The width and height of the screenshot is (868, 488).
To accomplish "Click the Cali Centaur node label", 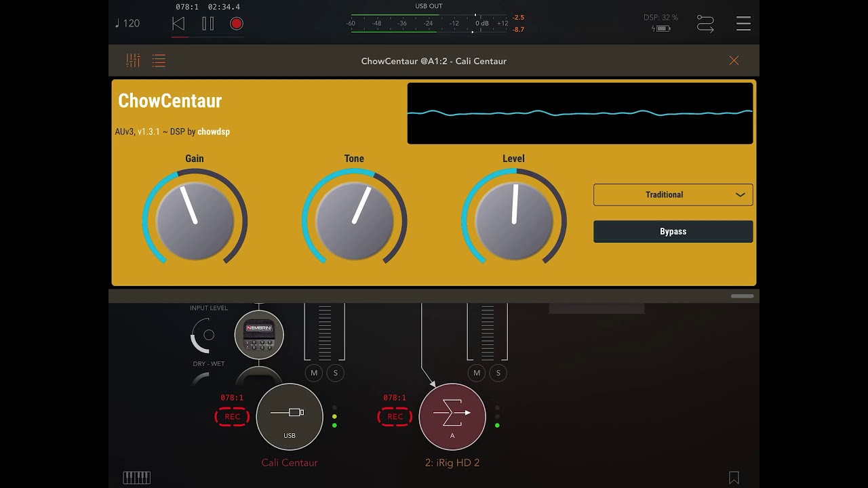I will pyautogui.click(x=290, y=463).
